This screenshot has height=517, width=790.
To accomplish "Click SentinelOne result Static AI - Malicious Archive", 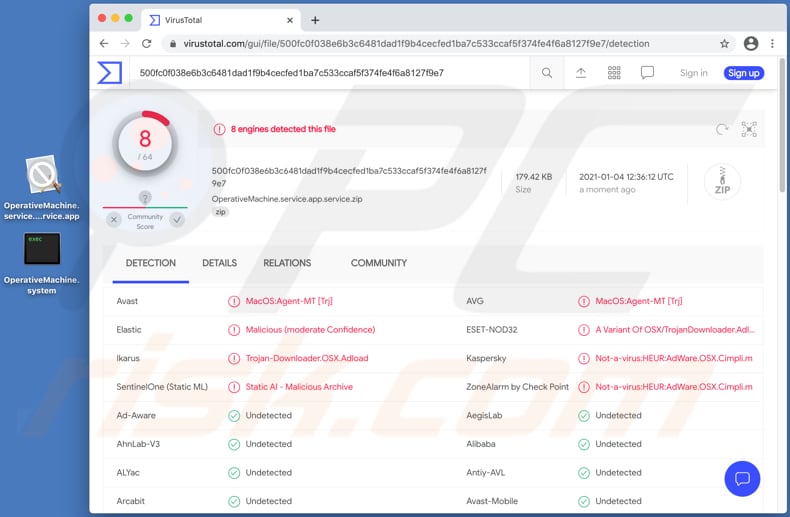I will coord(299,387).
